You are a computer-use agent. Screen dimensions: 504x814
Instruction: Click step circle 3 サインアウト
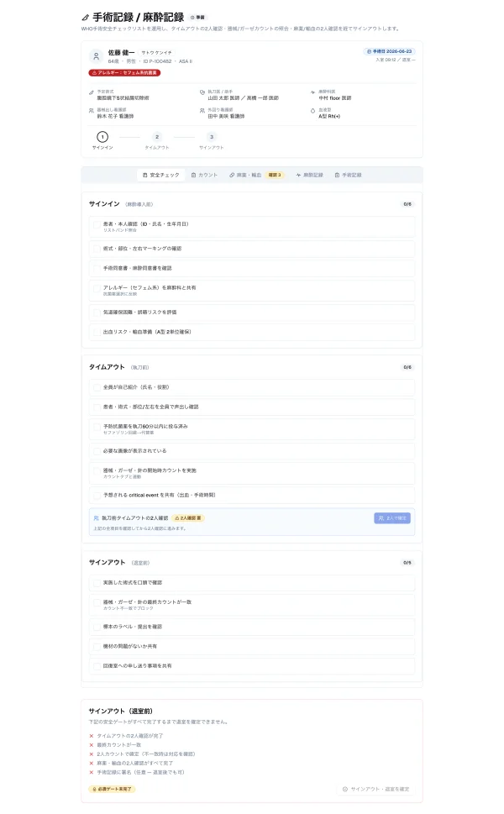coord(211,137)
